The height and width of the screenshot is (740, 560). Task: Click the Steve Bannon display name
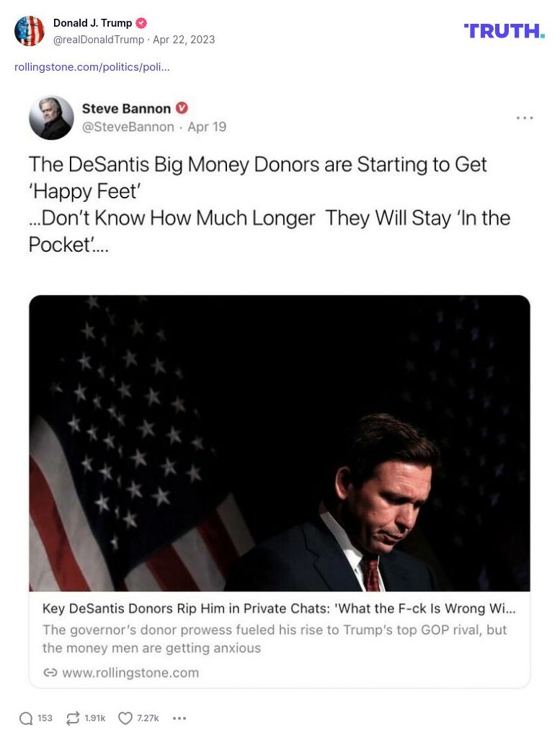click(126, 109)
